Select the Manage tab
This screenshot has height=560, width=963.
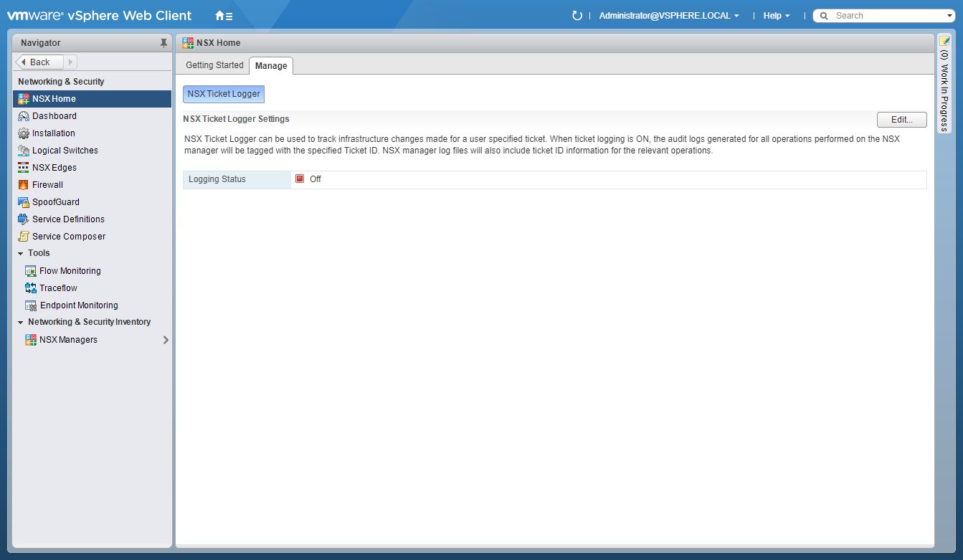point(271,66)
